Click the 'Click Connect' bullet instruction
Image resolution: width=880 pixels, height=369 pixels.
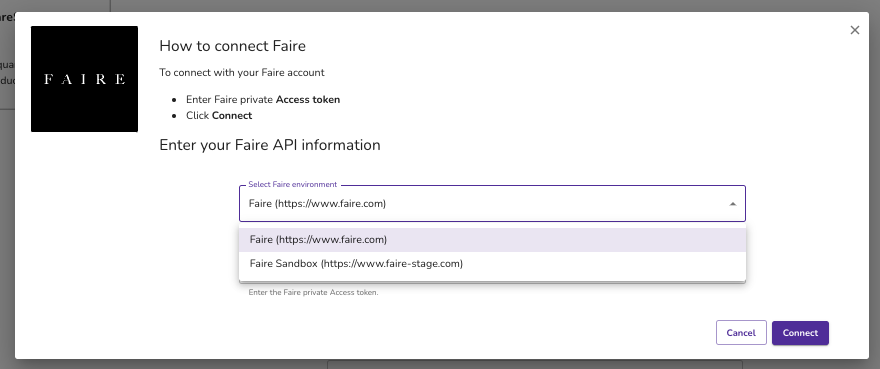(219, 116)
